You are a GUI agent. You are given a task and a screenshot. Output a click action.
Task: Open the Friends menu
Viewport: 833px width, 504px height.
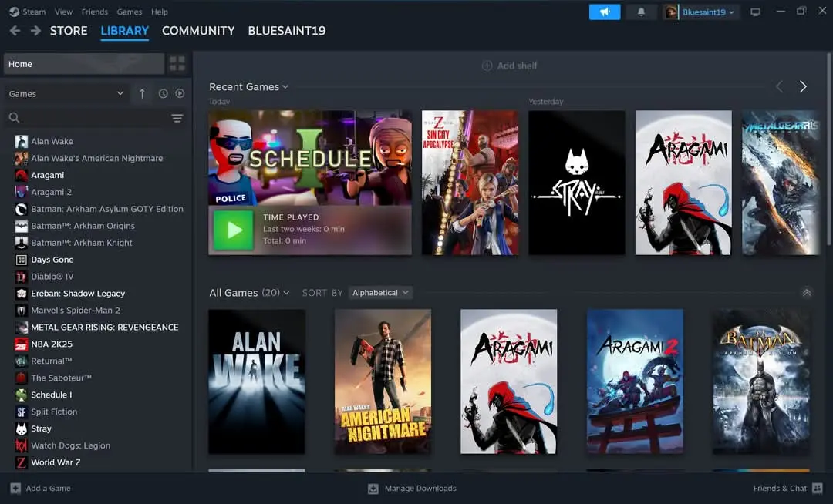point(95,12)
